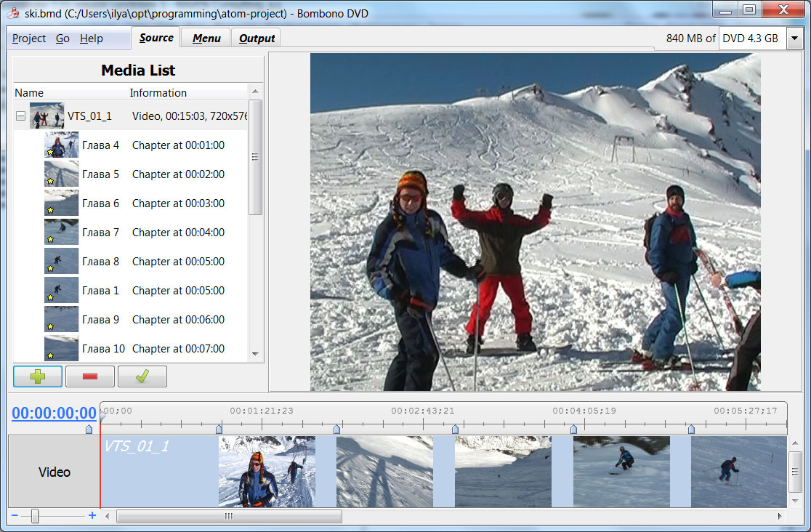811x532 pixels.
Task: Click the timeline zoom-out minus icon
Action: [15, 515]
